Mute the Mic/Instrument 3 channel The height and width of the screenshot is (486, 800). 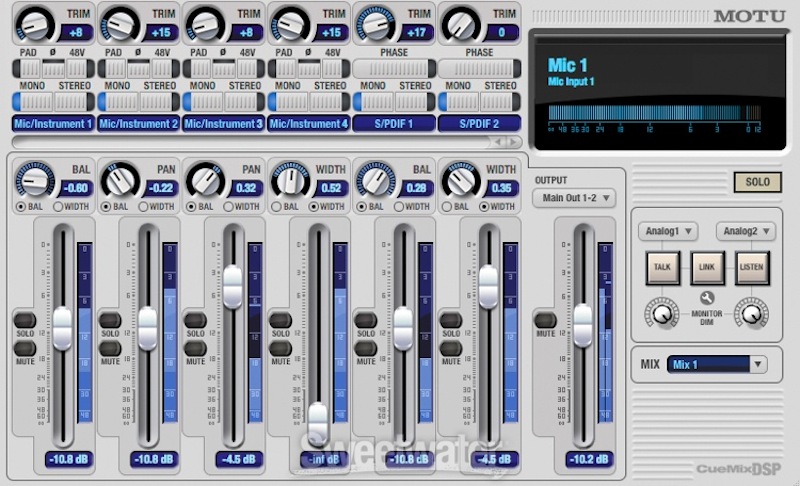[x=195, y=348]
